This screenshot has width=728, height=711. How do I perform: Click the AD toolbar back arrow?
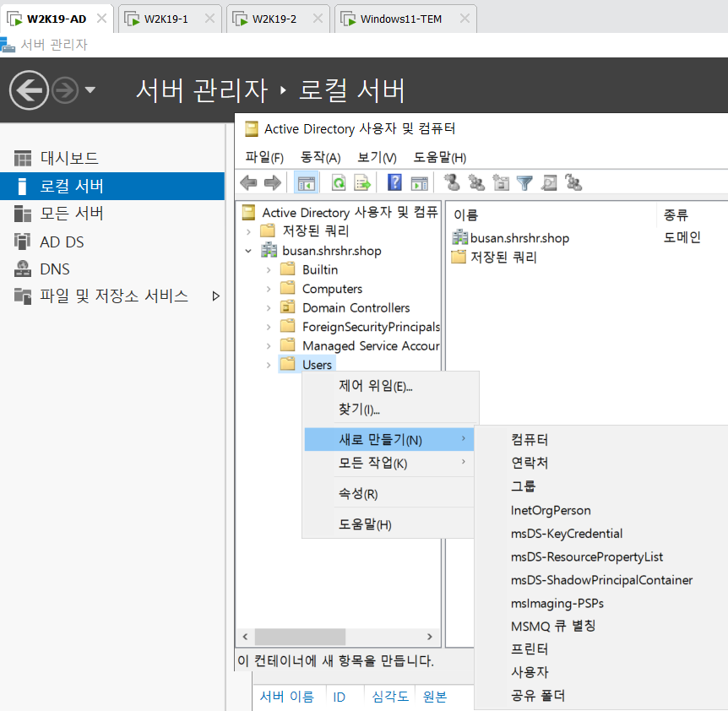tap(249, 183)
